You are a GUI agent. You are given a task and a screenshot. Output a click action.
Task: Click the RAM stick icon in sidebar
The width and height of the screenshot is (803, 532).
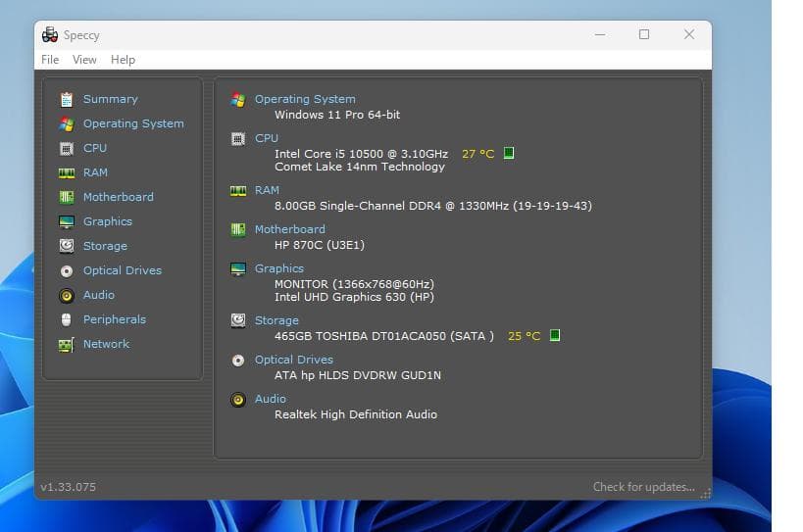pos(67,173)
